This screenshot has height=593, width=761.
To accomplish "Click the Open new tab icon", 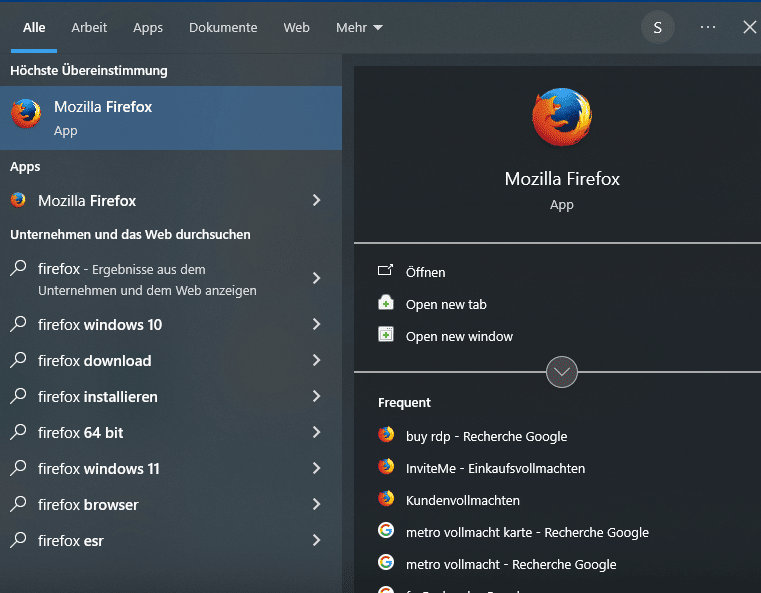I will (386, 302).
